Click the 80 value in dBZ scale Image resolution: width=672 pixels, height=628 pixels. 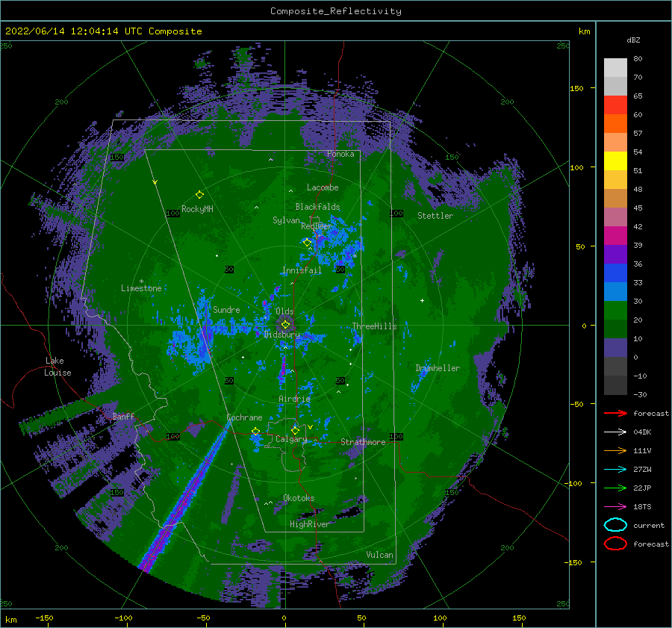click(x=638, y=59)
